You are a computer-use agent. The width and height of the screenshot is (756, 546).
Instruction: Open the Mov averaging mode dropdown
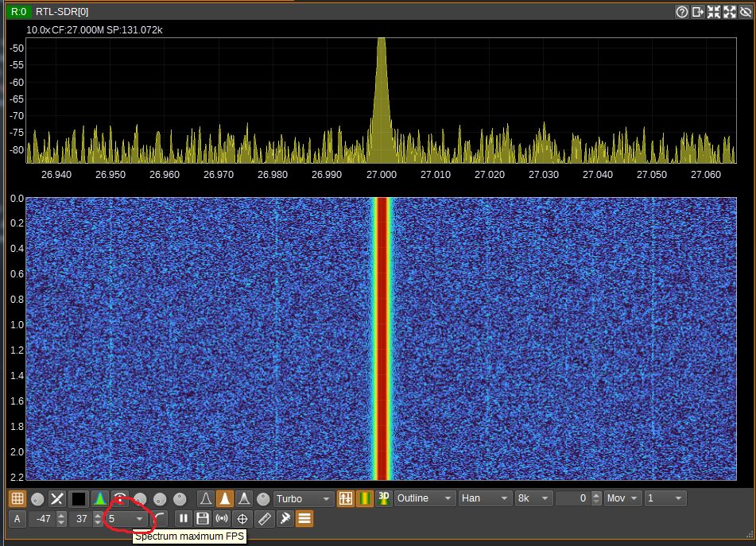coord(623,498)
